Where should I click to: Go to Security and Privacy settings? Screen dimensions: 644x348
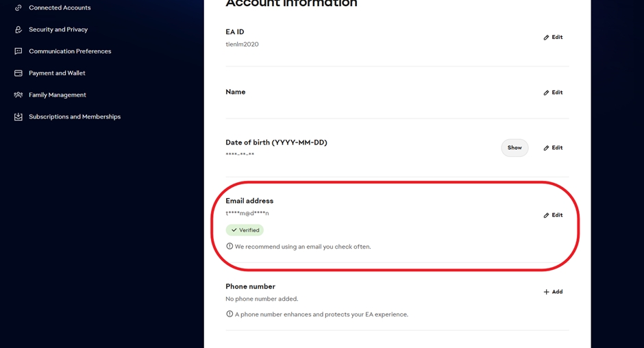(58, 29)
